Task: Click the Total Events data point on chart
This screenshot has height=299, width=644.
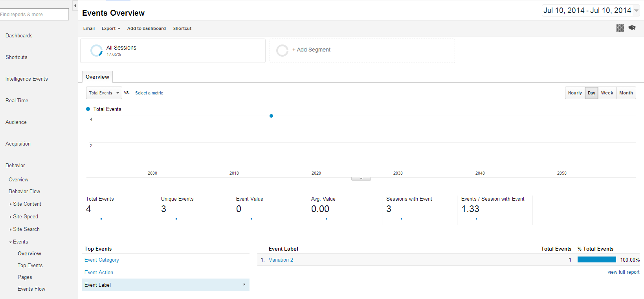Action: (271, 116)
